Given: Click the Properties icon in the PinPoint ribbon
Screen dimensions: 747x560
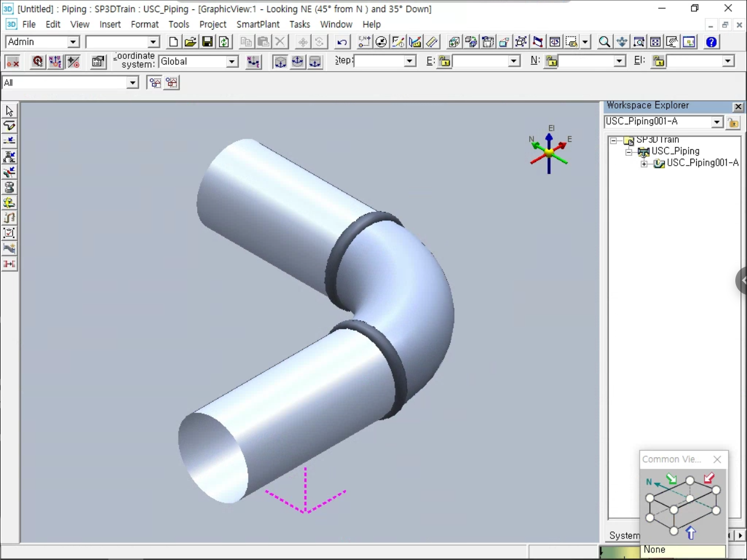Looking at the screenshot, I should 98,62.
